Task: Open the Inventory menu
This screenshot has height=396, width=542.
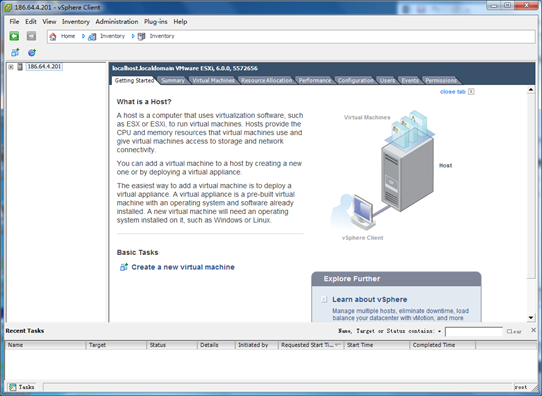Action: 76,21
